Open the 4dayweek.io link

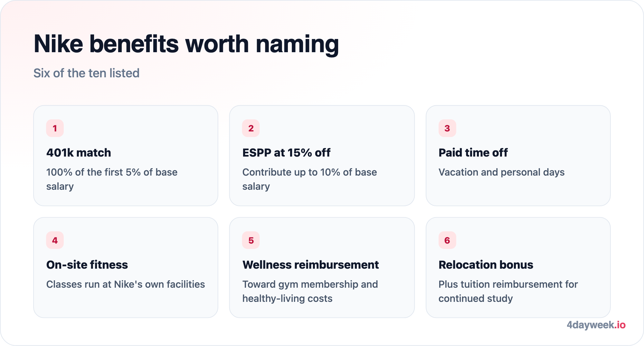[596, 325]
